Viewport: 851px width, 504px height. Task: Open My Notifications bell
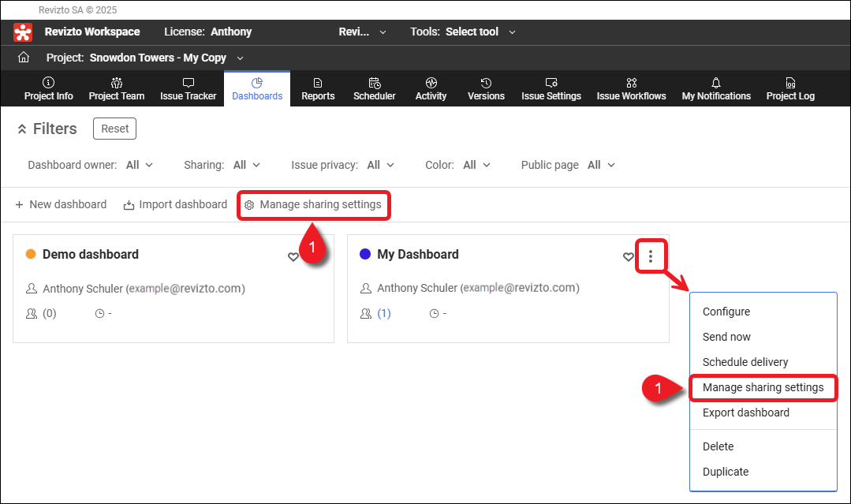[715, 89]
